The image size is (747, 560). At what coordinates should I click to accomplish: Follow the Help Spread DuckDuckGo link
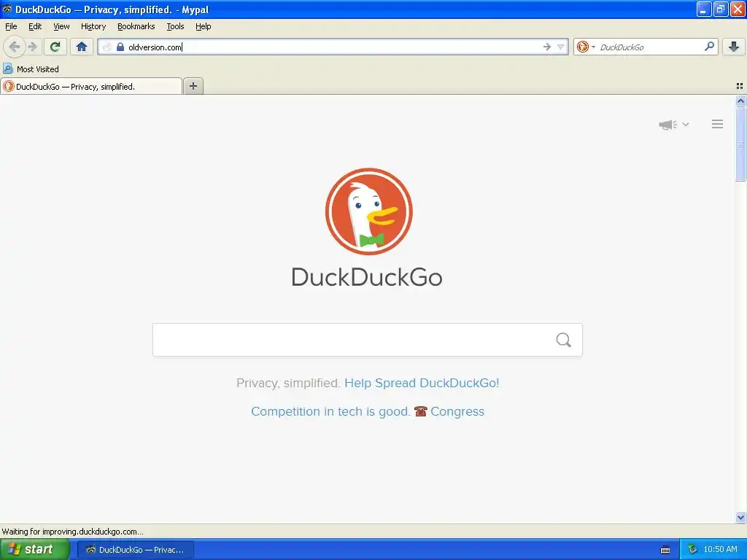(422, 383)
